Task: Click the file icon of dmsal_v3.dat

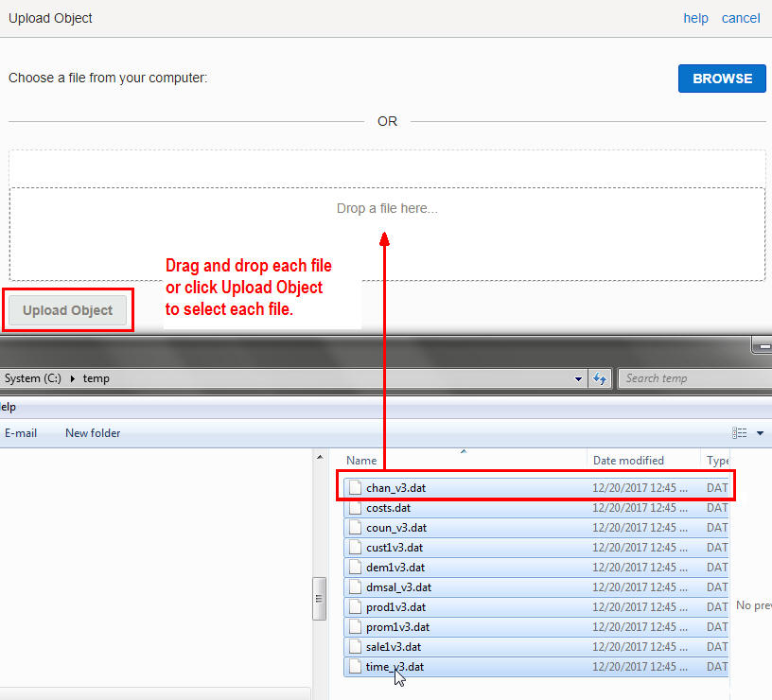Action: (x=355, y=587)
